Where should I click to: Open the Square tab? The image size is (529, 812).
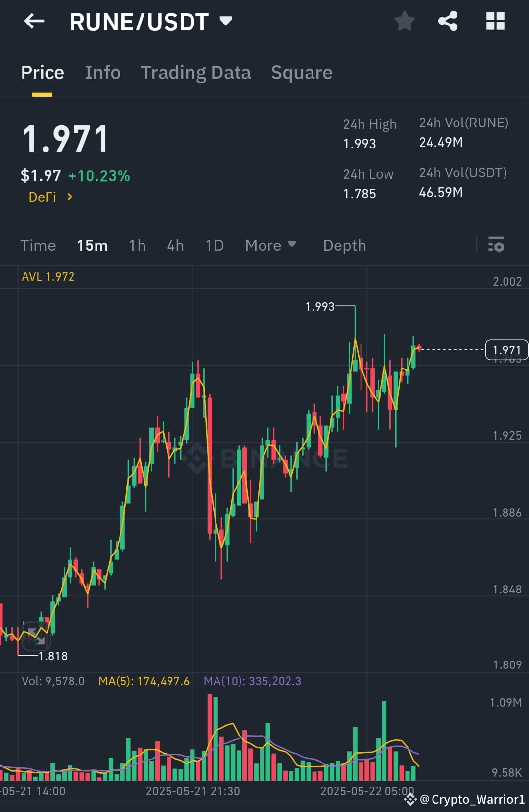(301, 72)
